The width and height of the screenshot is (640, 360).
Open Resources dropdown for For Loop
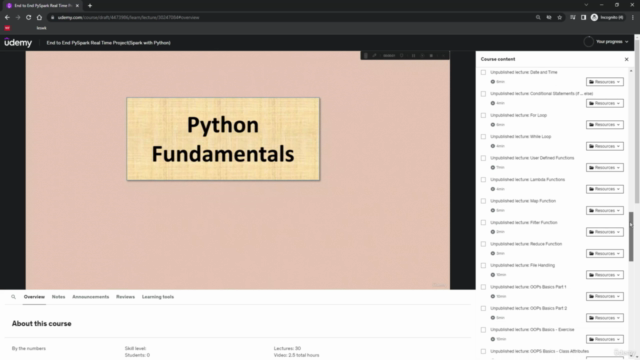coord(604,125)
